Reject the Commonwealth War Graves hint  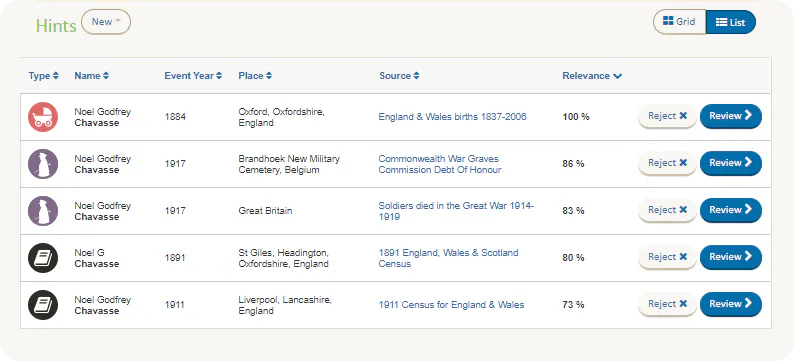pos(667,163)
